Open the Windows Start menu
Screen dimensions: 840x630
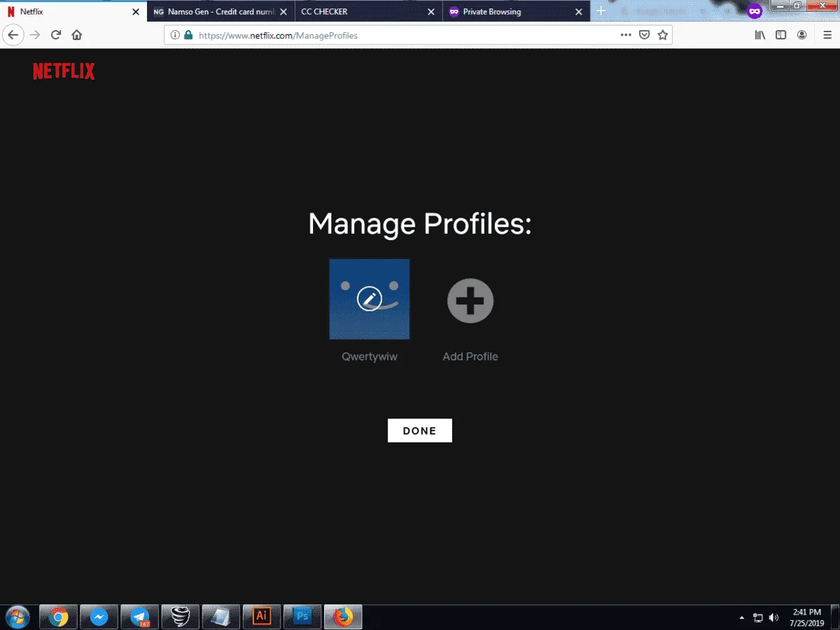(17, 617)
